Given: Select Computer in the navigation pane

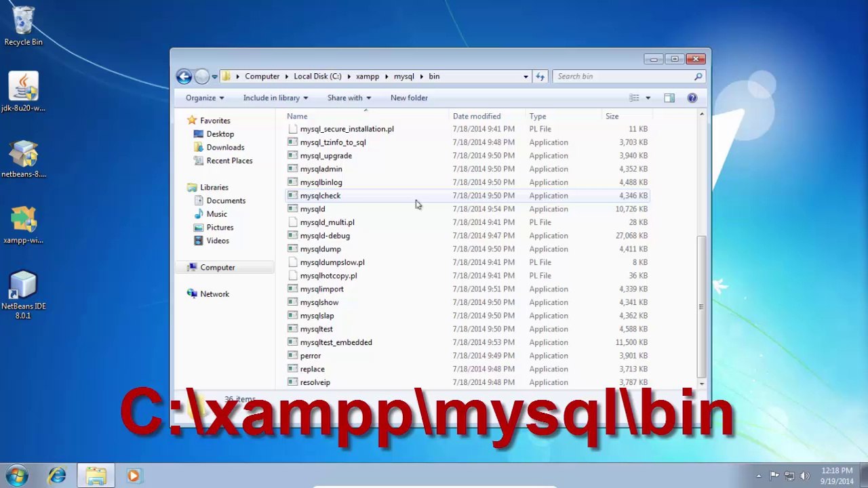Looking at the screenshot, I should pyautogui.click(x=217, y=268).
